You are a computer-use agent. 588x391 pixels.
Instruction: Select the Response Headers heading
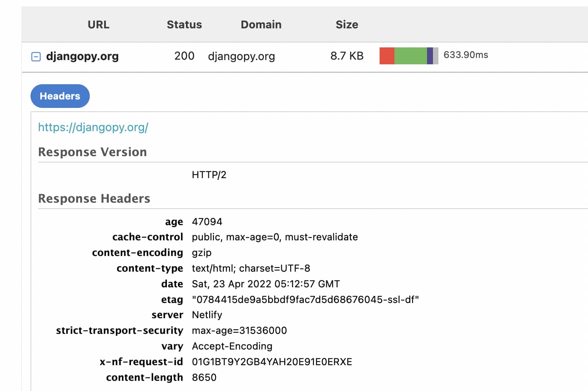tap(94, 198)
